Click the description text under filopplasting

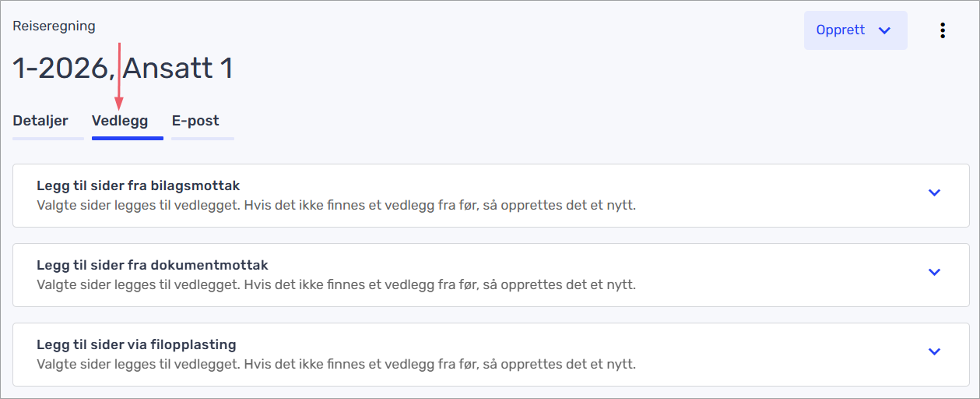tap(335, 365)
